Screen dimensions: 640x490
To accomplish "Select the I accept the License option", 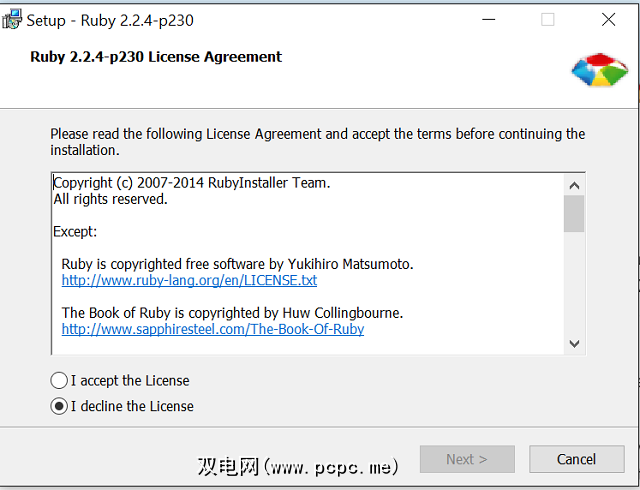I will point(59,381).
